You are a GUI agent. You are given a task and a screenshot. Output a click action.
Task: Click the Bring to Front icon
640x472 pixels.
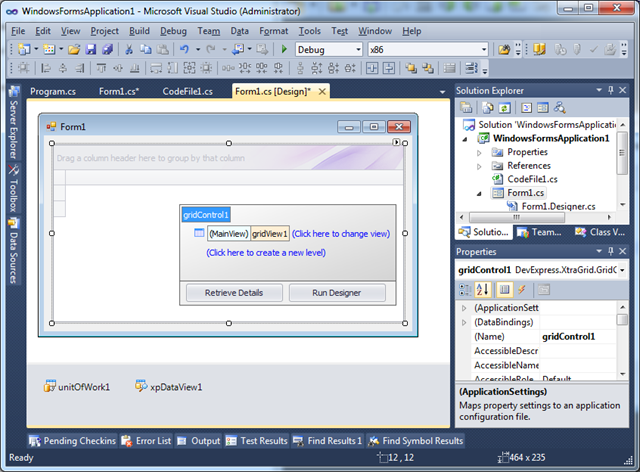tap(411, 68)
